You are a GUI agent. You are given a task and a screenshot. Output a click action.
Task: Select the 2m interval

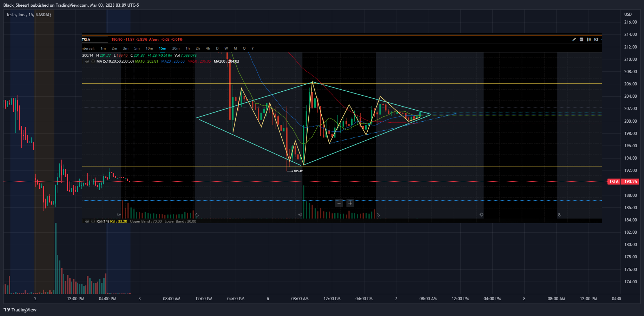[114, 49]
